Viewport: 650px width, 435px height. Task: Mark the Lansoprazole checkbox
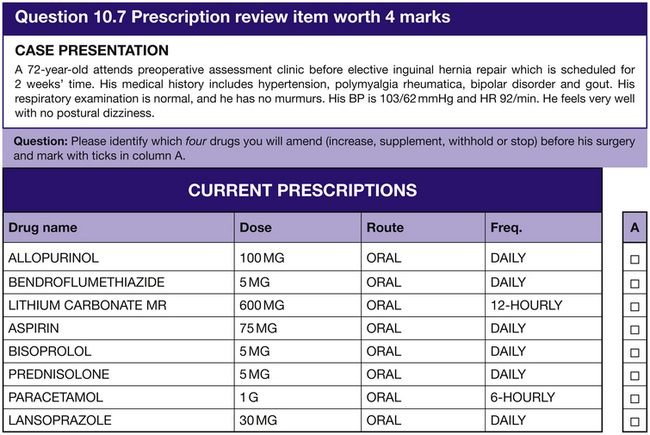(635, 421)
